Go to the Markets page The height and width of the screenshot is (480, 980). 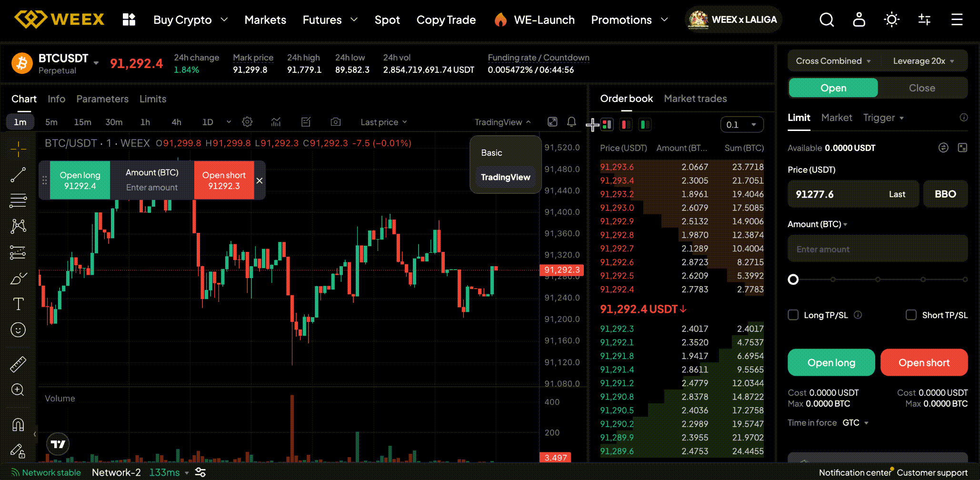[x=265, y=20]
